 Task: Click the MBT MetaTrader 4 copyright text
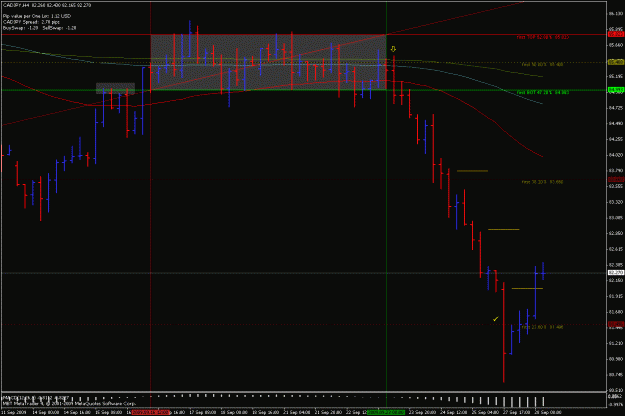point(69,404)
